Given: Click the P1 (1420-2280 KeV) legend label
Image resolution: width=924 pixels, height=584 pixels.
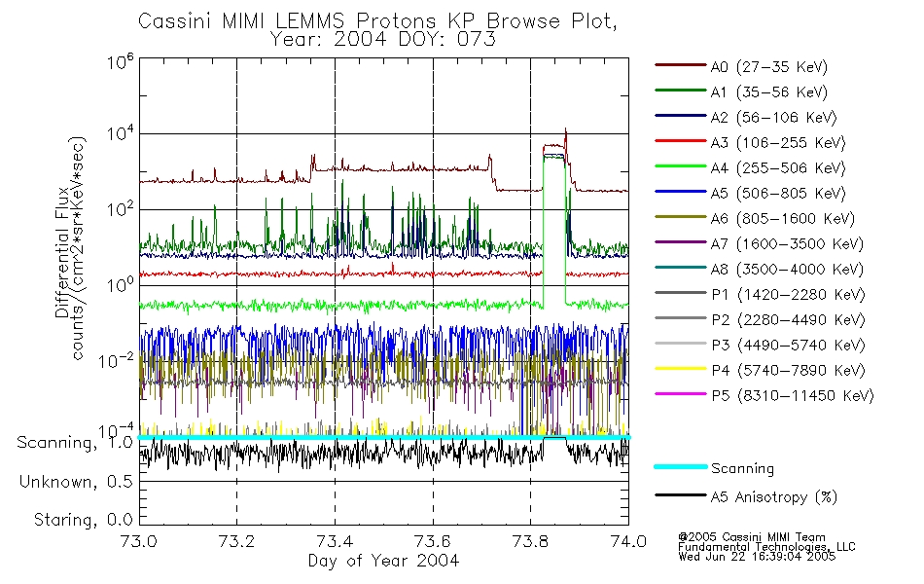Looking at the screenshot, I should click(788, 295).
